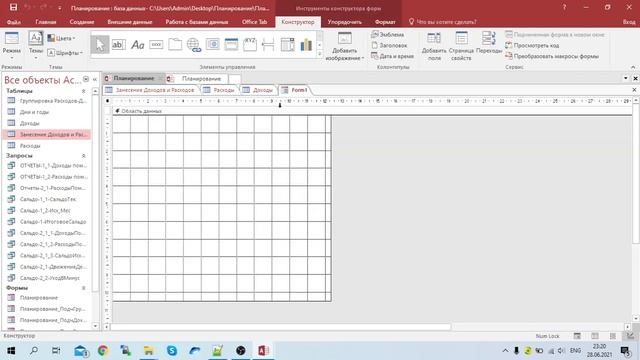Click the Save icon in title bar

(x=13, y=7)
